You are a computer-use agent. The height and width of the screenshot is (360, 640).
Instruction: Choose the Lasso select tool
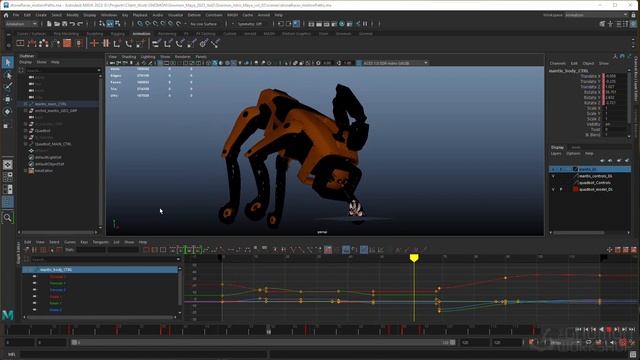[x=8, y=76]
